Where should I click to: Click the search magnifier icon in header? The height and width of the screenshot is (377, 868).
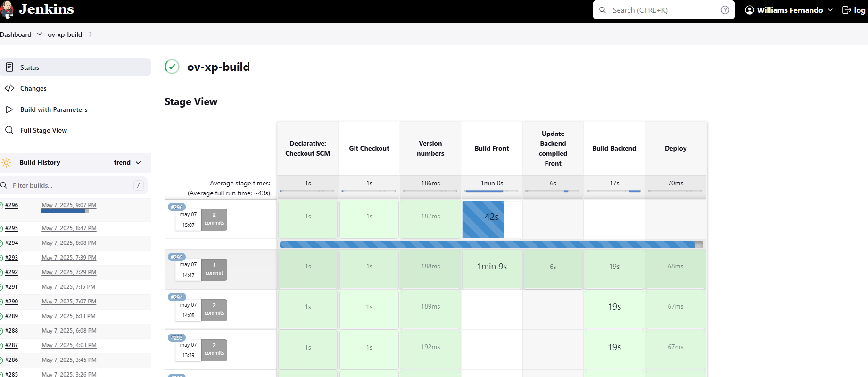(603, 10)
